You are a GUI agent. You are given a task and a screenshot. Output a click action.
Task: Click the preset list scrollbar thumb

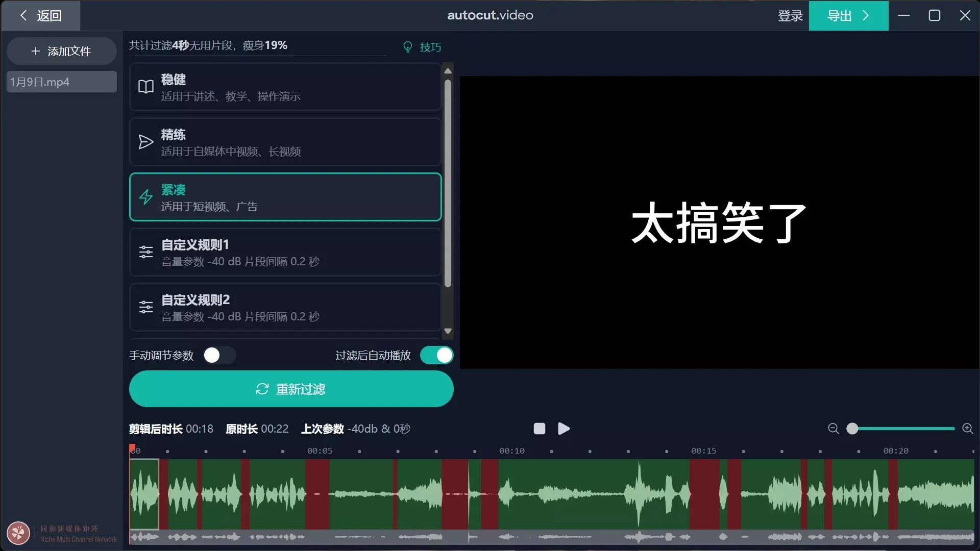point(448,184)
